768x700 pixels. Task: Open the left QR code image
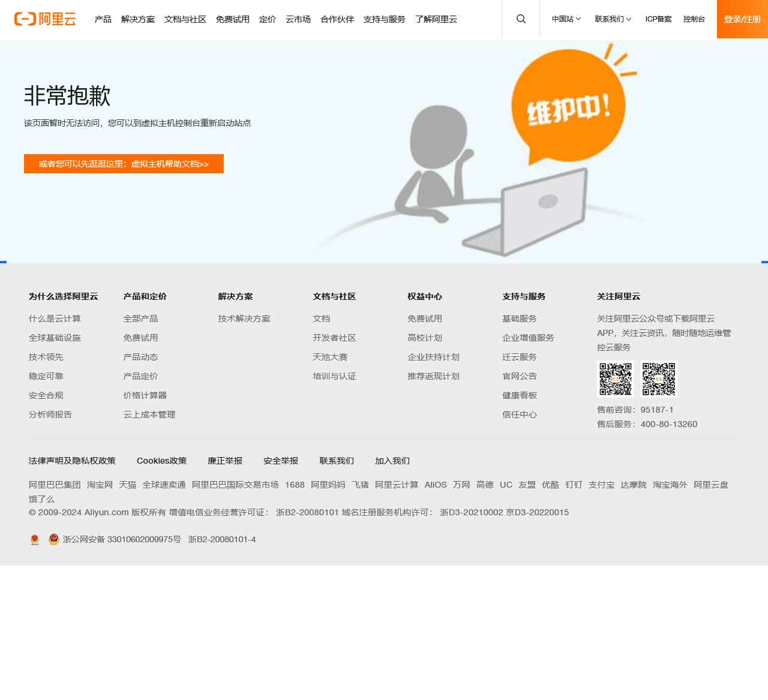click(616, 379)
